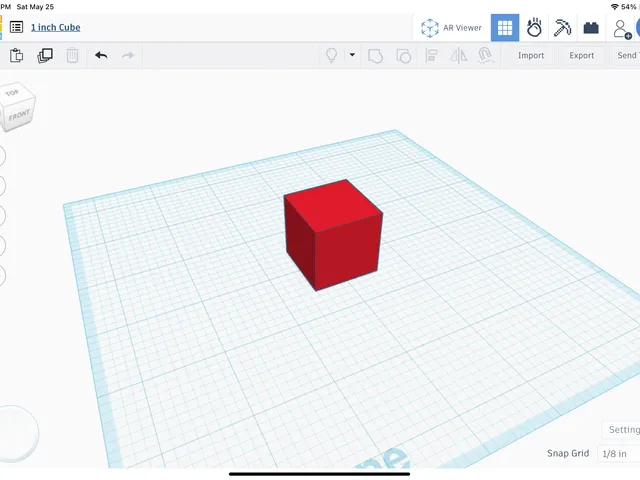Open the Align tool
This screenshot has width=640, height=480.
pos(431,56)
